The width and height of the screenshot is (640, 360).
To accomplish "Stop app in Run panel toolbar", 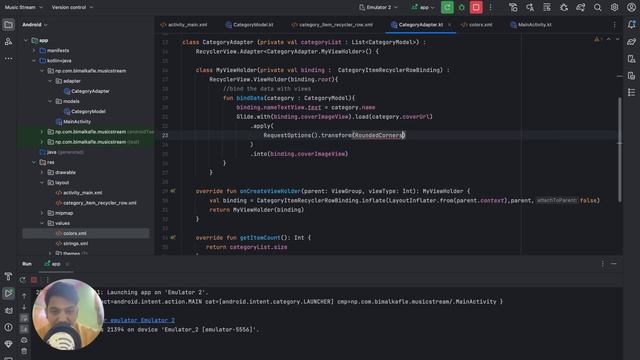I will tap(34, 280).
